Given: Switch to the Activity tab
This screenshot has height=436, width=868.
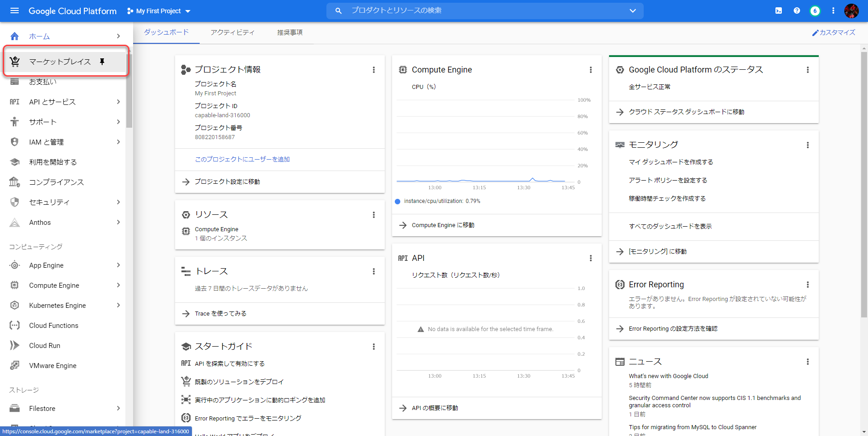Looking at the screenshot, I should [232, 32].
